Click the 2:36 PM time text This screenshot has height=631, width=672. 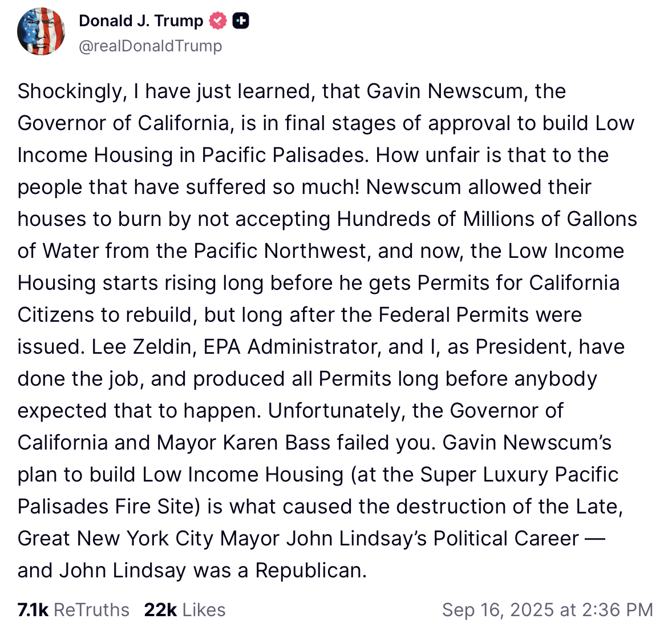coord(617,609)
